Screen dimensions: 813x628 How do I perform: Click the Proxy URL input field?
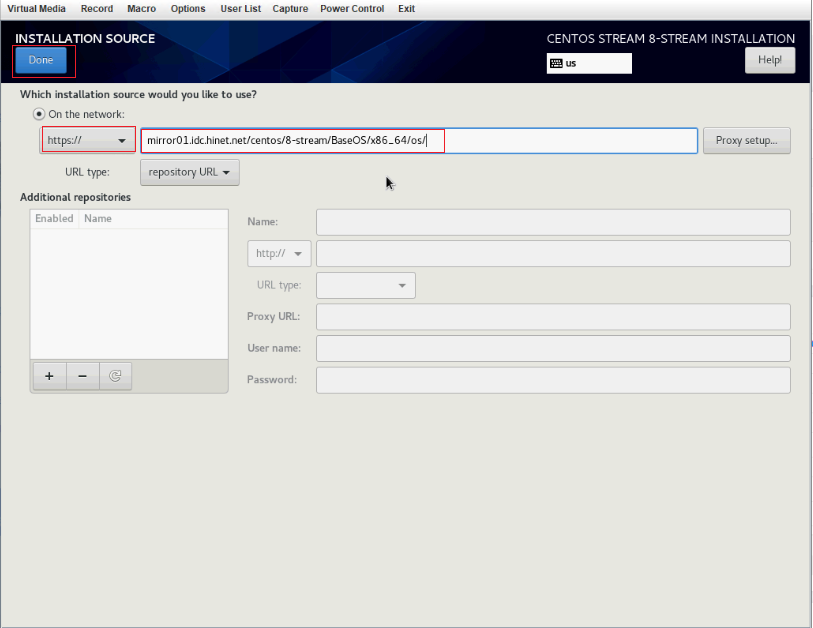click(553, 317)
